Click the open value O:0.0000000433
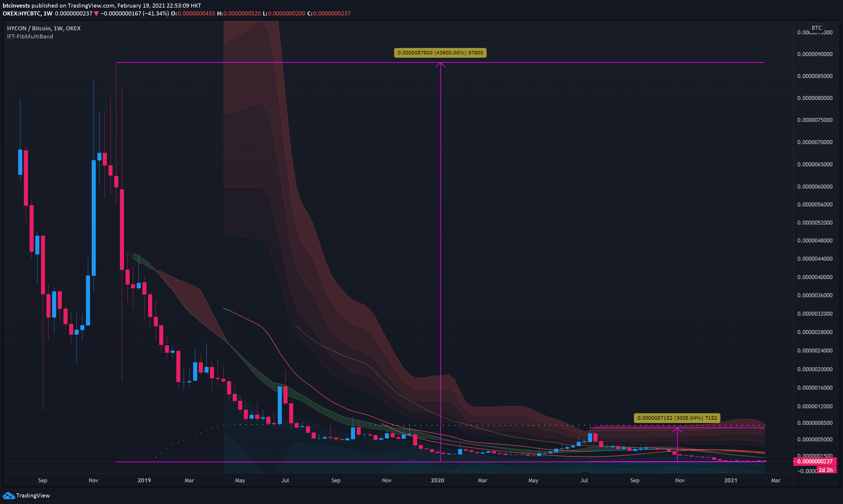The height and width of the screenshot is (504, 843). (193, 14)
